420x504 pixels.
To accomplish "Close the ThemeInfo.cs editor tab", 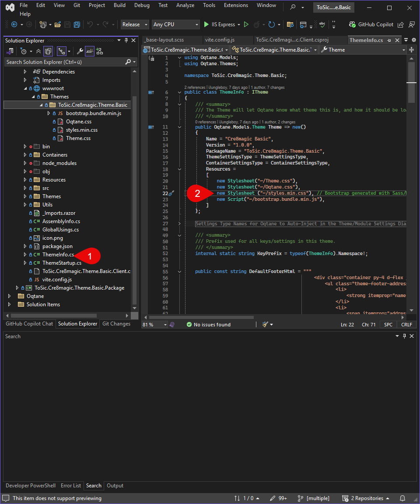I will click(397, 40).
